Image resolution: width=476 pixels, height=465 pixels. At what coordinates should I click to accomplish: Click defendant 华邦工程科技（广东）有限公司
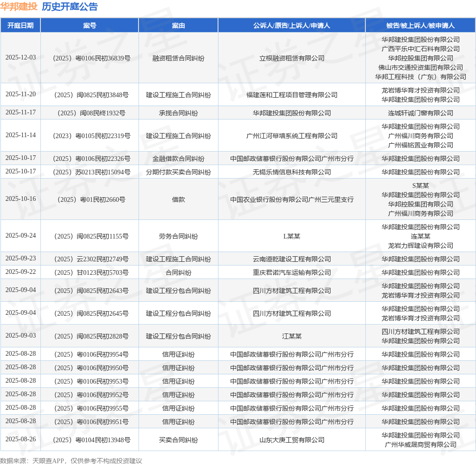(420, 77)
